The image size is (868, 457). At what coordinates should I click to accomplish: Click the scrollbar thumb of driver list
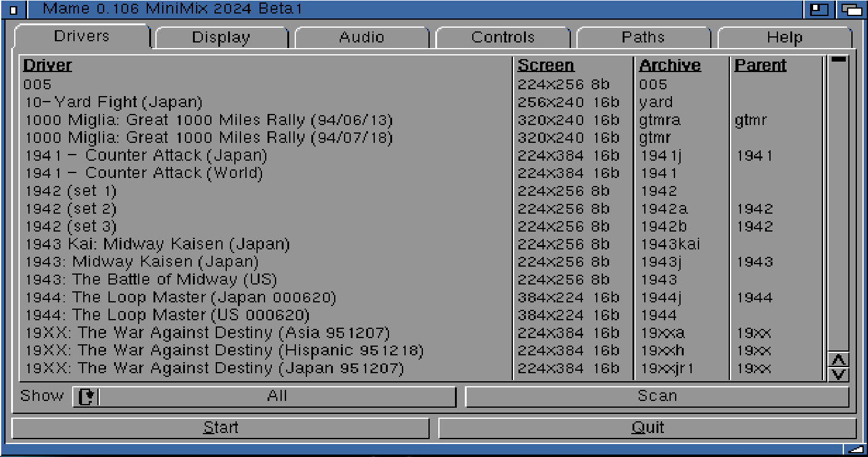(x=839, y=60)
